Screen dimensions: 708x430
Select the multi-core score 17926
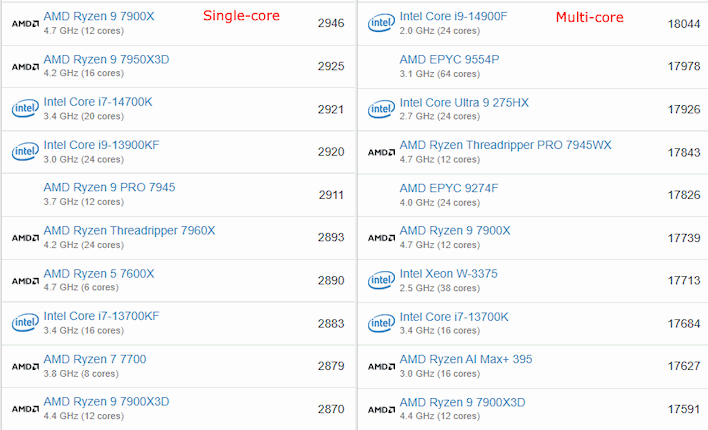[x=684, y=109]
